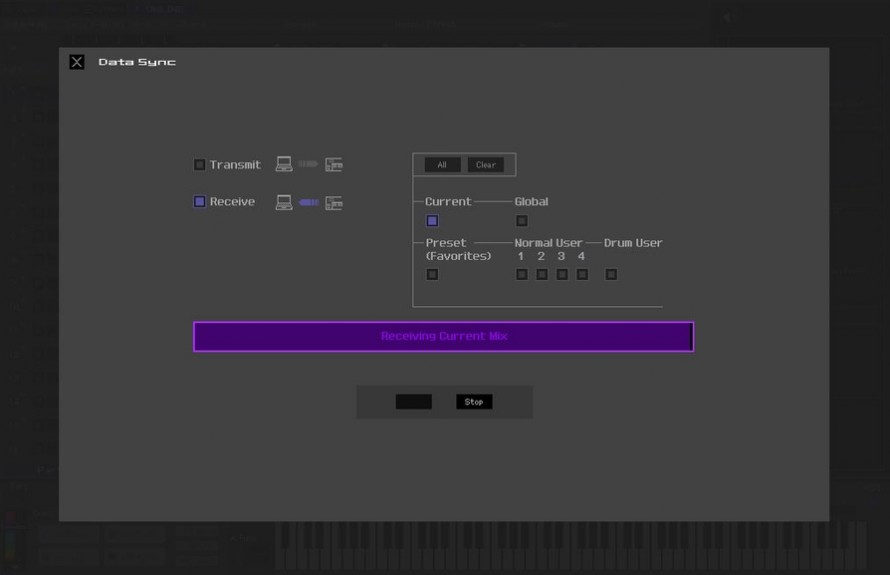The height and width of the screenshot is (575, 890).
Task: Enable the Global data checkbox
Action: point(521,221)
